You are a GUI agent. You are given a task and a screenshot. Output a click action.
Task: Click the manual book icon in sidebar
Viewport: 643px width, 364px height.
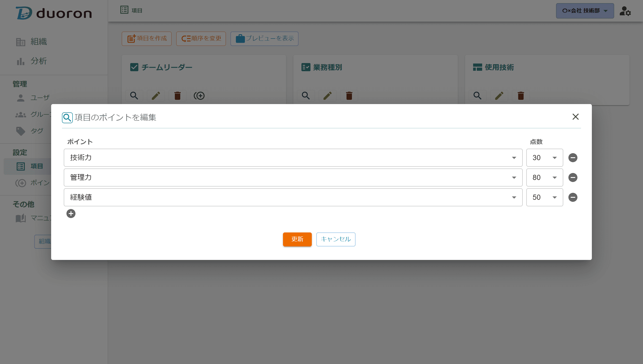[x=21, y=218]
